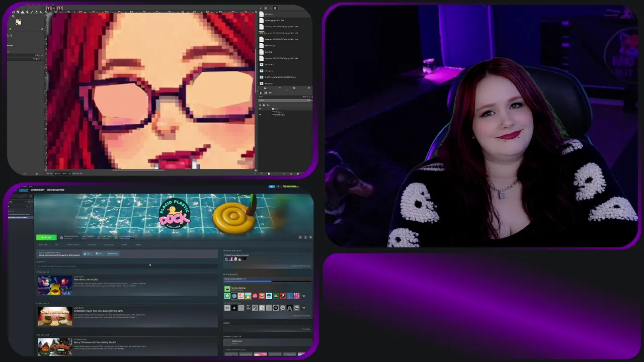Click first achievement icon in the unlocked row

coord(227,296)
